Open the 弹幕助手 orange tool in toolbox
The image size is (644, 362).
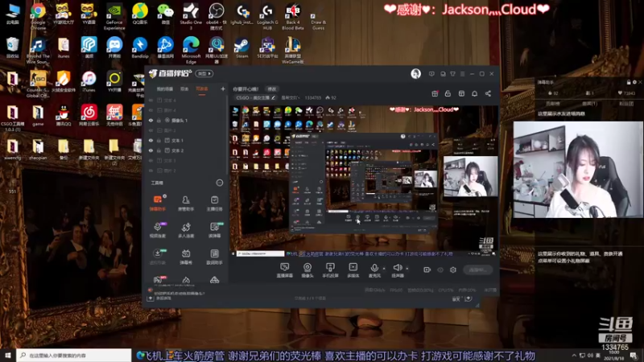[158, 203]
